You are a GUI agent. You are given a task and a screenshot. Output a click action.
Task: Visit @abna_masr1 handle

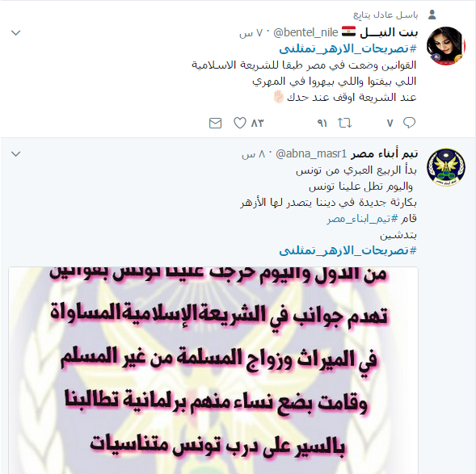pyautogui.click(x=311, y=153)
